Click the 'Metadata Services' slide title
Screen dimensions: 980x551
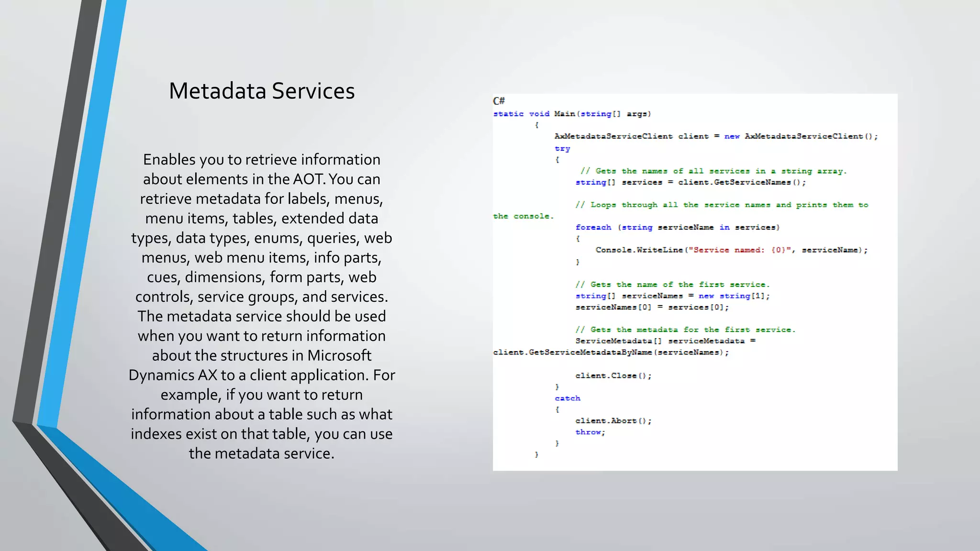click(x=262, y=91)
